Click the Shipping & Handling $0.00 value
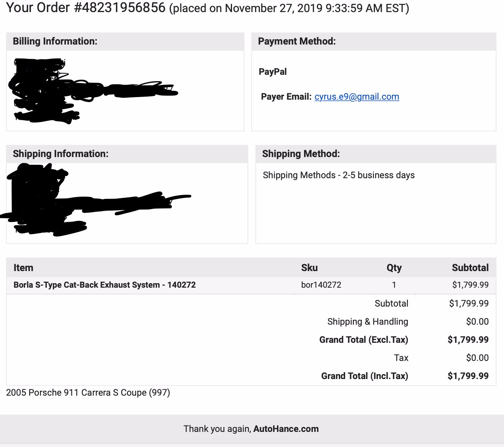The height and width of the screenshot is (447, 504). point(477,322)
